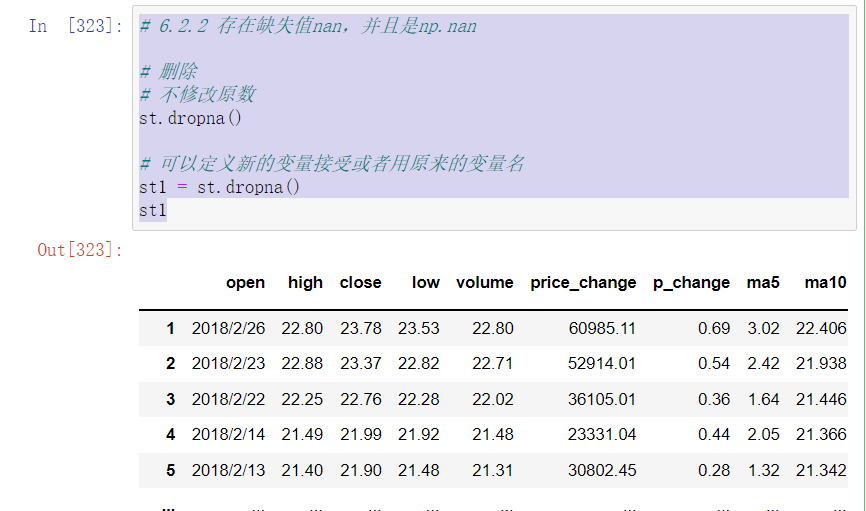Screen dimensions: 866x511
Task: Click the cell value 60985.11
Action: pos(603,328)
